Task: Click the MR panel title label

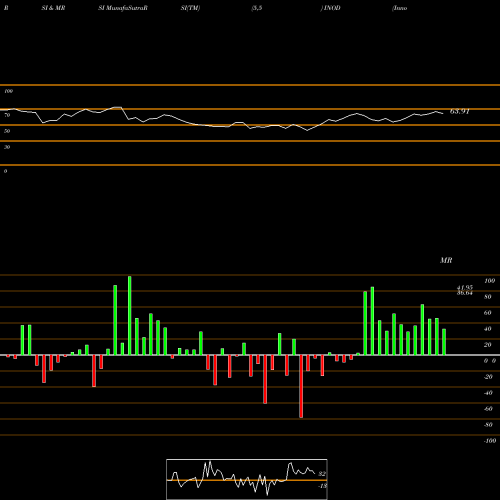Action: tap(446, 260)
